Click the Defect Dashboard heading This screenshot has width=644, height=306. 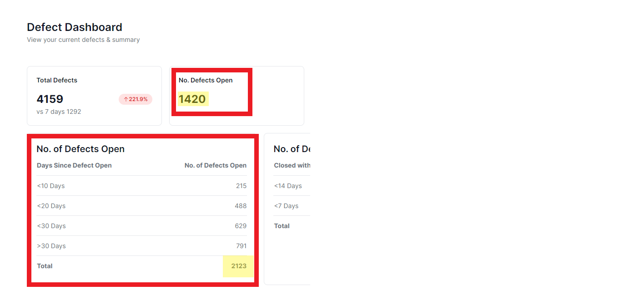(75, 27)
